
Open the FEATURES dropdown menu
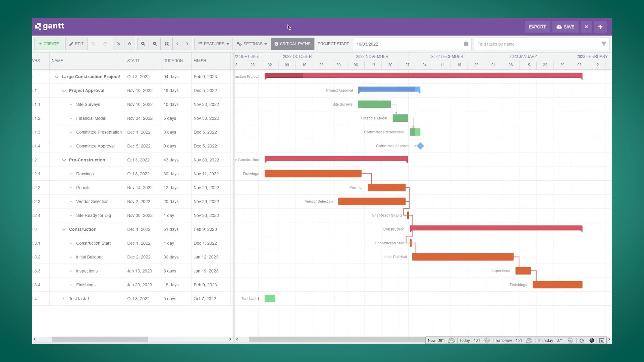point(213,44)
